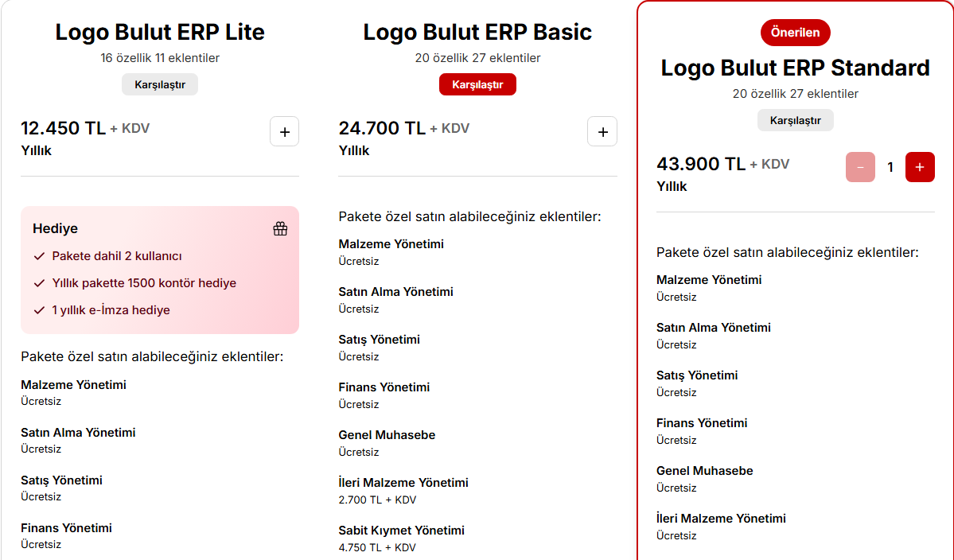Open Logo Bulut ERP Standard title
This screenshot has width=954, height=560.
click(x=795, y=68)
